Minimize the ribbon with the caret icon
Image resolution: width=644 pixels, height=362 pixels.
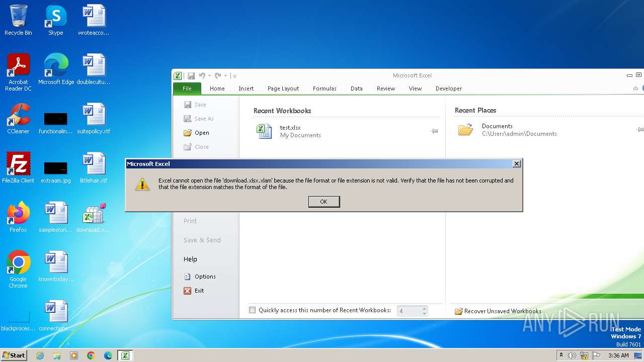[x=635, y=88]
